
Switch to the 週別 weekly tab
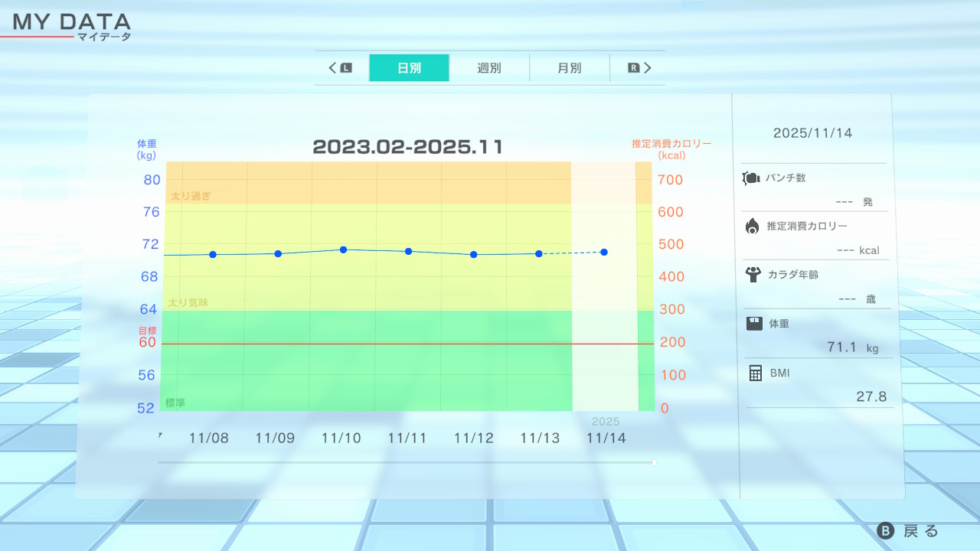(489, 68)
